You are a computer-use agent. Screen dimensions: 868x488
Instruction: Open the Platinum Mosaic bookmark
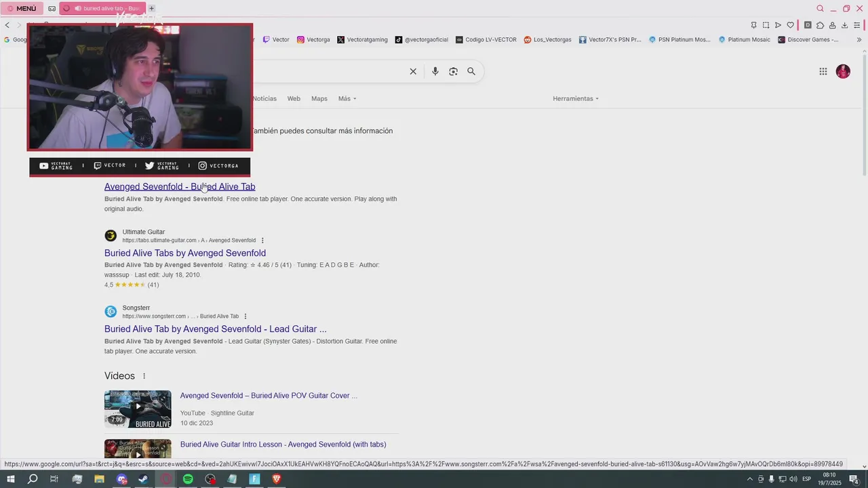pos(744,39)
